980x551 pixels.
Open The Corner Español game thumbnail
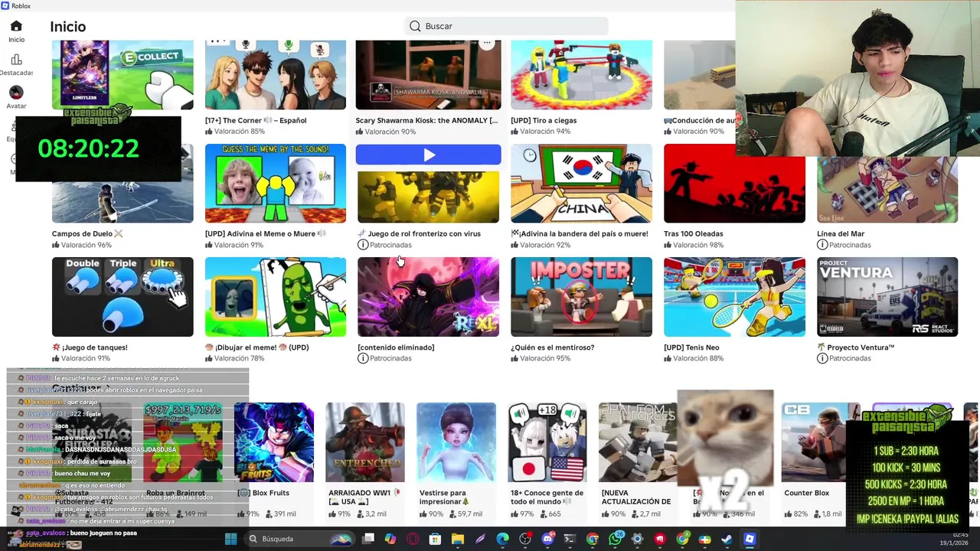coord(276,75)
